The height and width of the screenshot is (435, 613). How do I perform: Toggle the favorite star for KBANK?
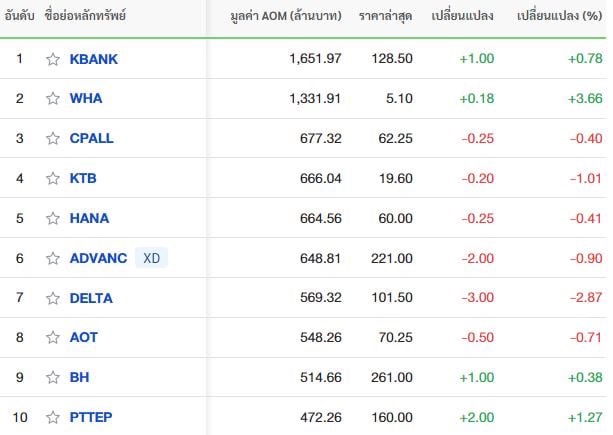pyautogui.click(x=53, y=59)
